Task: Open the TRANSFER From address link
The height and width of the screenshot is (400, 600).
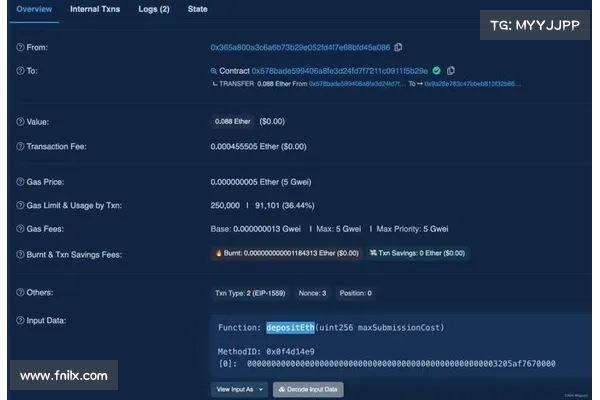Action: pos(357,84)
